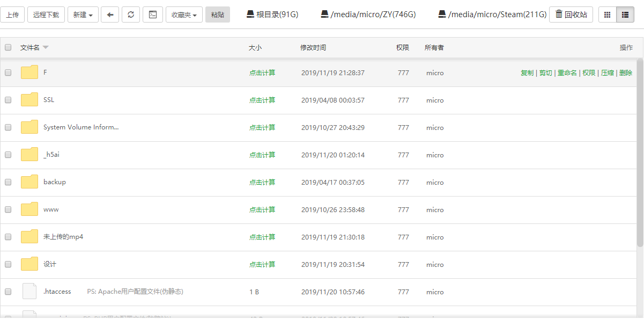Click the .htaccess file icon
Viewport: 644px width, 319px height.
pyautogui.click(x=29, y=291)
